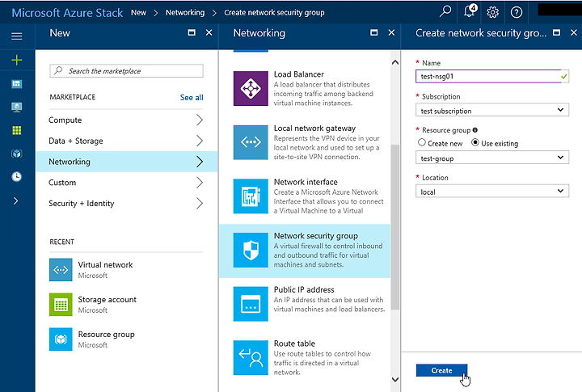Viewport: 582px width, 392px height.
Task: Select Virtual network recent item text
Action: pyautogui.click(x=105, y=264)
